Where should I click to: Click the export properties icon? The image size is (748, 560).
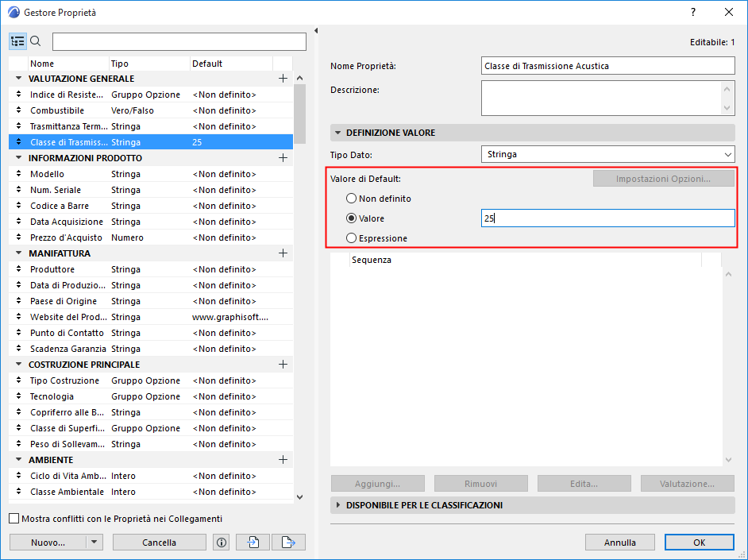pos(288,543)
